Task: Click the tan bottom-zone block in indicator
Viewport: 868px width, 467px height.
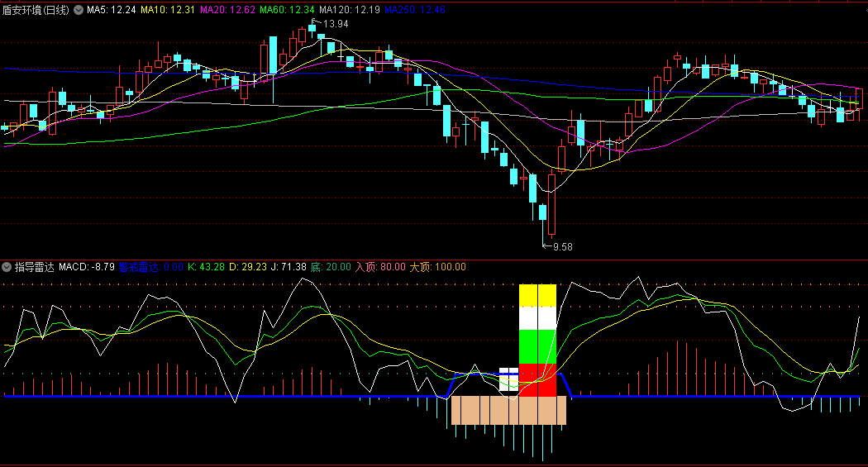Action: click(508, 410)
